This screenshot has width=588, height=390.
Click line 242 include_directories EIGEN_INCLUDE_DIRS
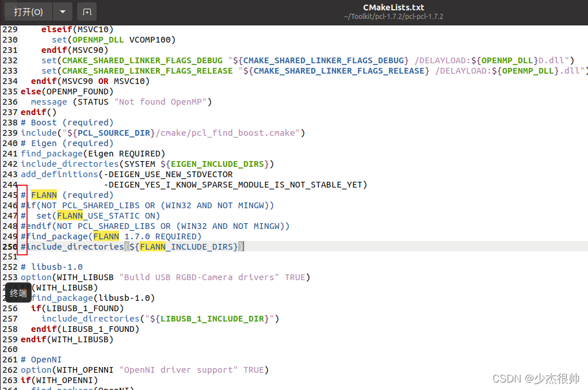[147, 165]
